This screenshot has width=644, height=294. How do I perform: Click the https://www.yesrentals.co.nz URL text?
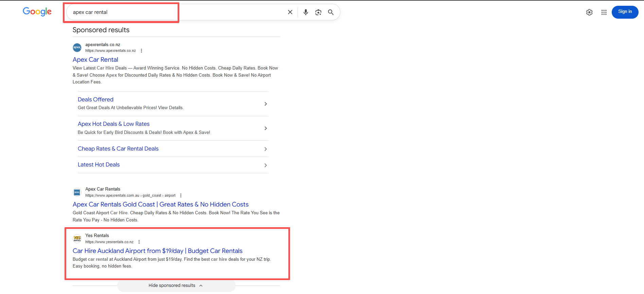pyautogui.click(x=109, y=242)
